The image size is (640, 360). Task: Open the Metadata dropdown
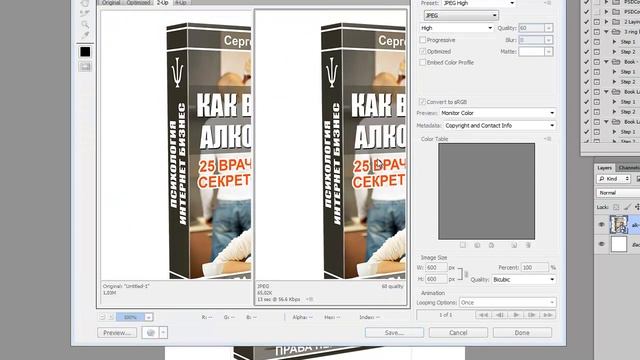[x=500, y=125]
